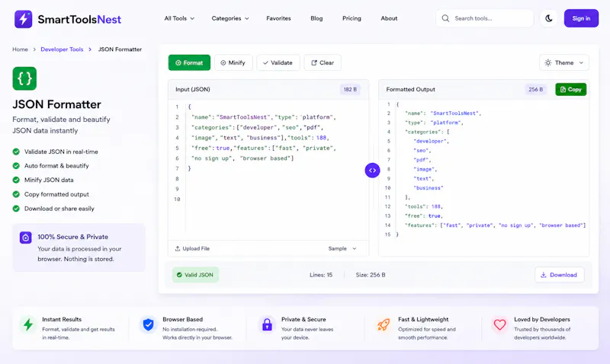Image resolution: width=610 pixels, height=364 pixels.
Task: Click the JSON Formatter breadcrumb text
Action: coord(120,49)
